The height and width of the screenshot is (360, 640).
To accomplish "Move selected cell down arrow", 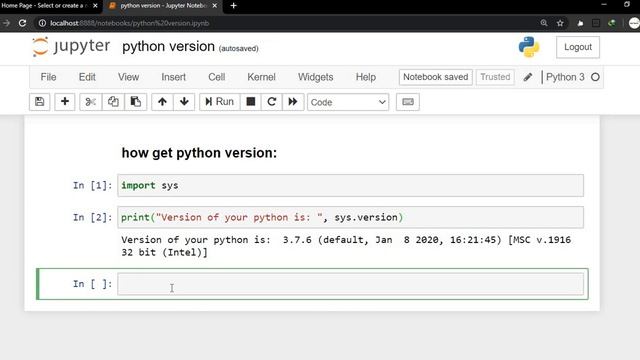I will tap(184, 102).
